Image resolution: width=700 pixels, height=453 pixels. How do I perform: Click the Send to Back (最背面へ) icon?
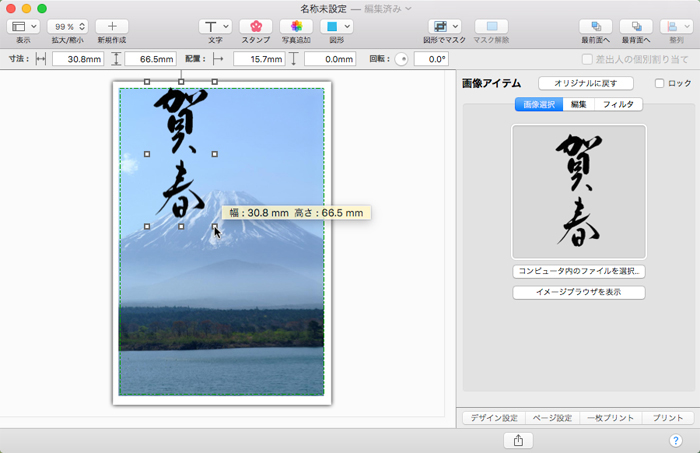click(636, 26)
